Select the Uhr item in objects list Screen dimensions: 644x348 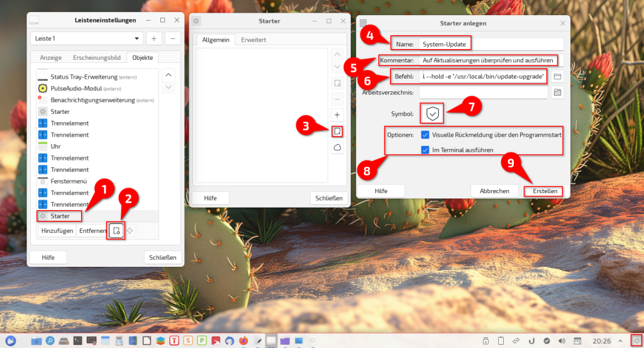(x=56, y=146)
